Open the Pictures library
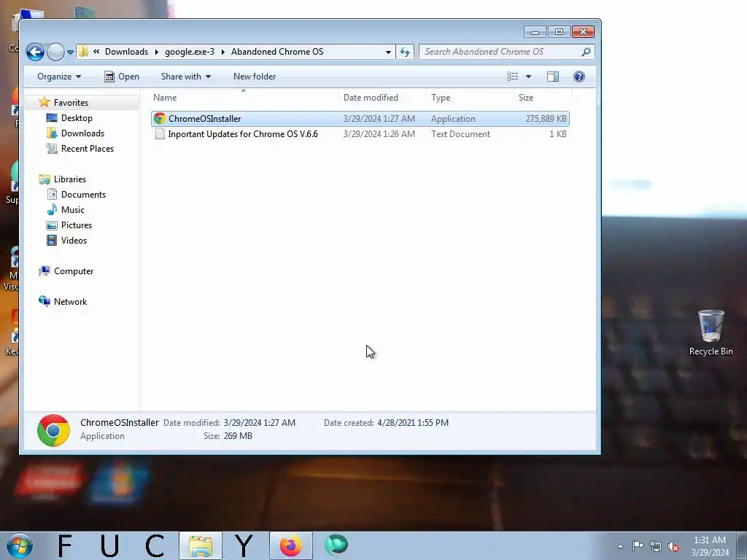Image resolution: width=747 pixels, height=560 pixels. click(76, 225)
